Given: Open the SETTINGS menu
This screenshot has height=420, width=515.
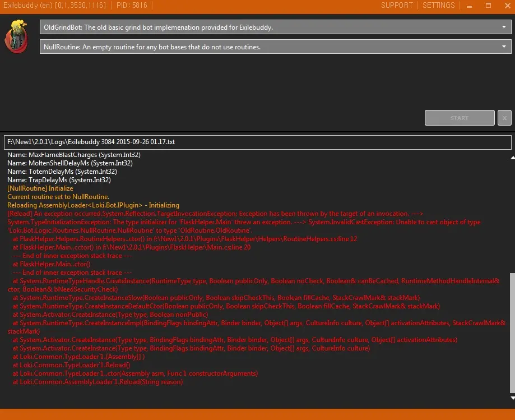Looking at the screenshot, I should tap(438, 6).
